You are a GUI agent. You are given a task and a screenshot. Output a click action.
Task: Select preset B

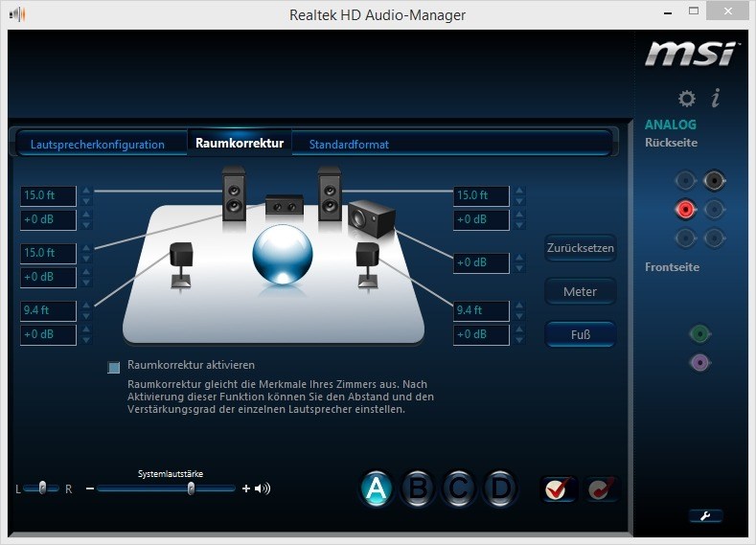(x=418, y=488)
